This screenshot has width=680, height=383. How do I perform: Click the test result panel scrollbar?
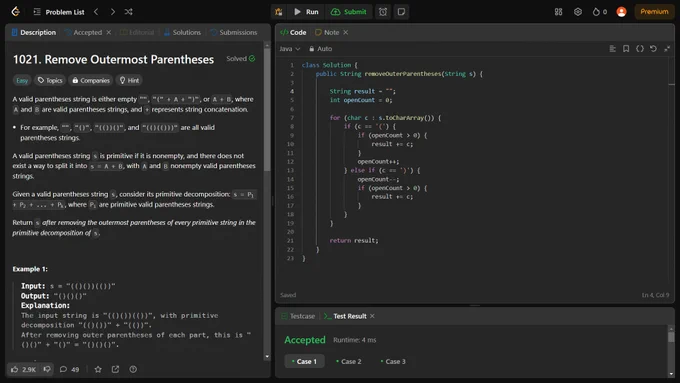point(671,337)
